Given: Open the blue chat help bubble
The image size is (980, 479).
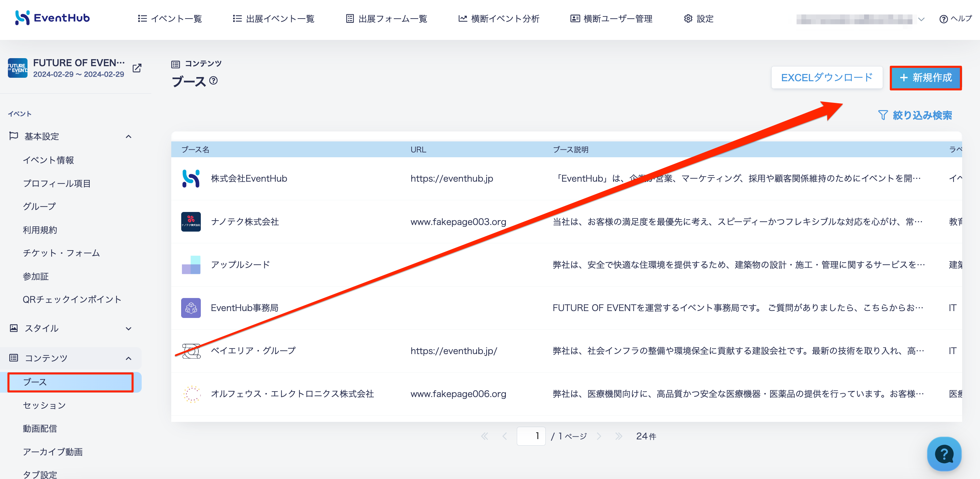Looking at the screenshot, I should coord(944,454).
